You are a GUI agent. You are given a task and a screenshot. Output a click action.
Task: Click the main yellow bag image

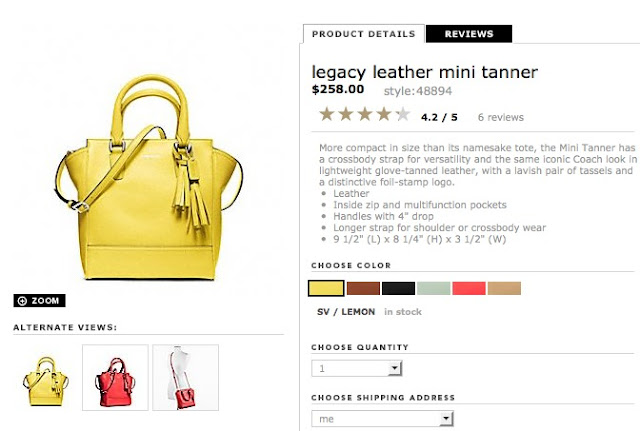[149, 178]
